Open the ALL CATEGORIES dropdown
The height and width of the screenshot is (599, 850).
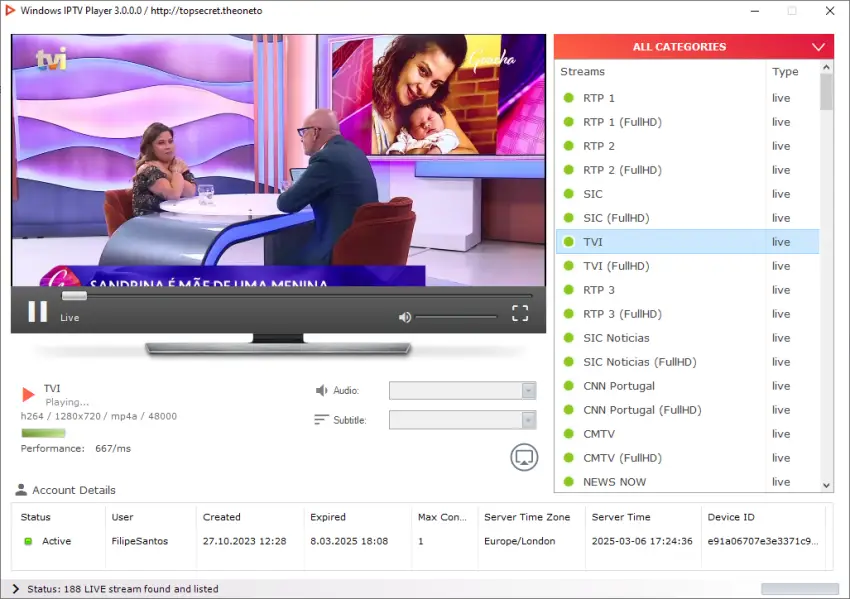click(694, 47)
